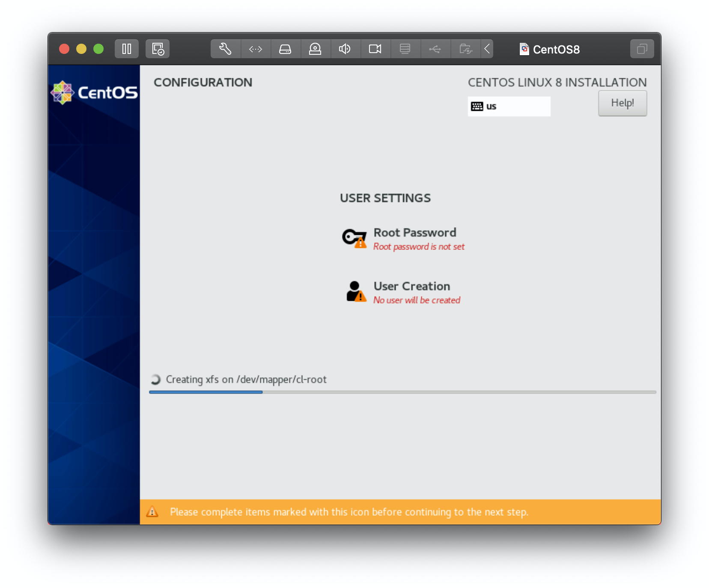The height and width of the screenshot is (588, 709).
Task: Click the us keyboard layout indicator
Action: point(509,106)
